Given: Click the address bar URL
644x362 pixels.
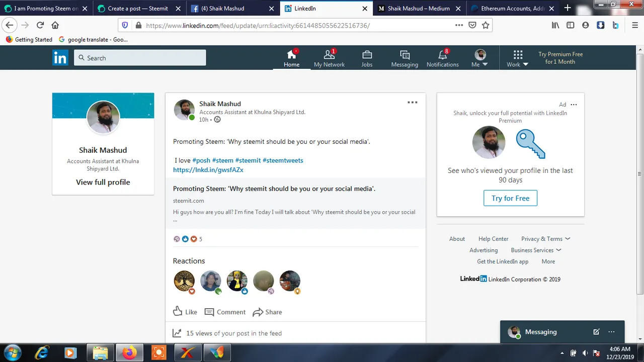Looking at the screenshot, I should (258, 25).
